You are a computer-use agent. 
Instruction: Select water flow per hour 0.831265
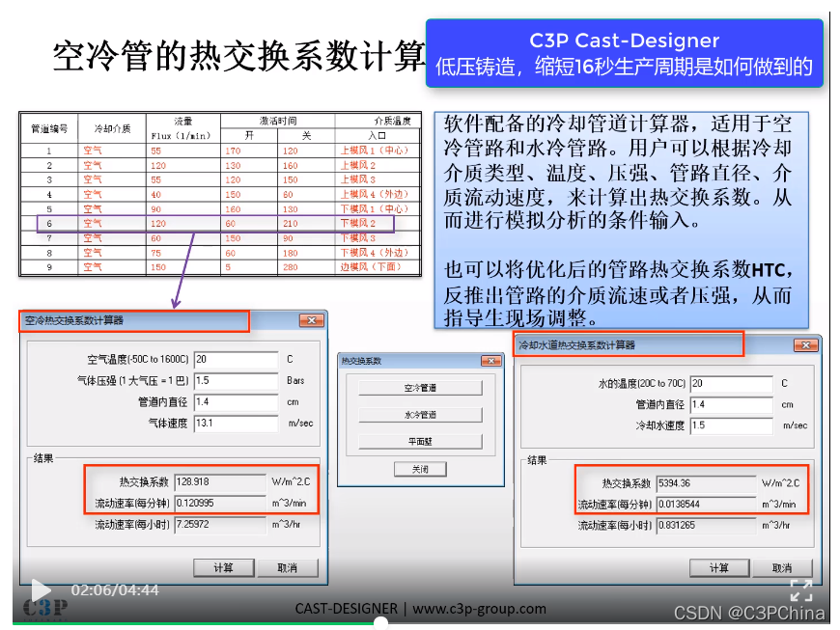(x=706, y=526)
